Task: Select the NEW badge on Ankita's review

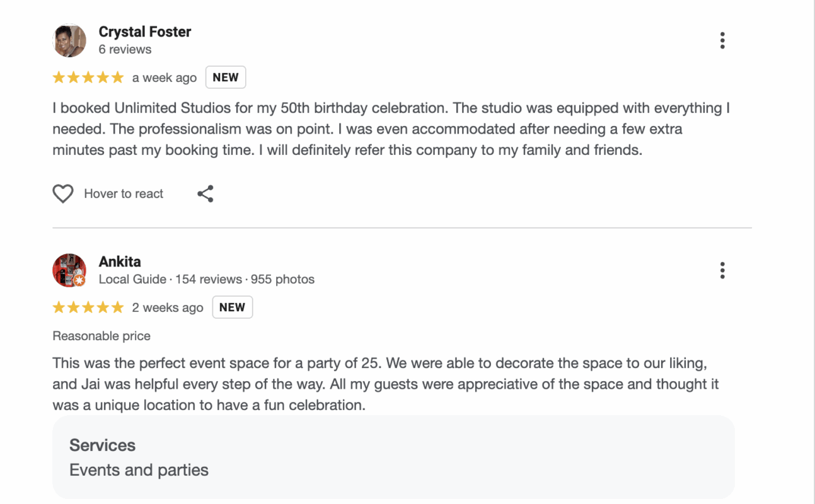Action: [x=232, y=307]
